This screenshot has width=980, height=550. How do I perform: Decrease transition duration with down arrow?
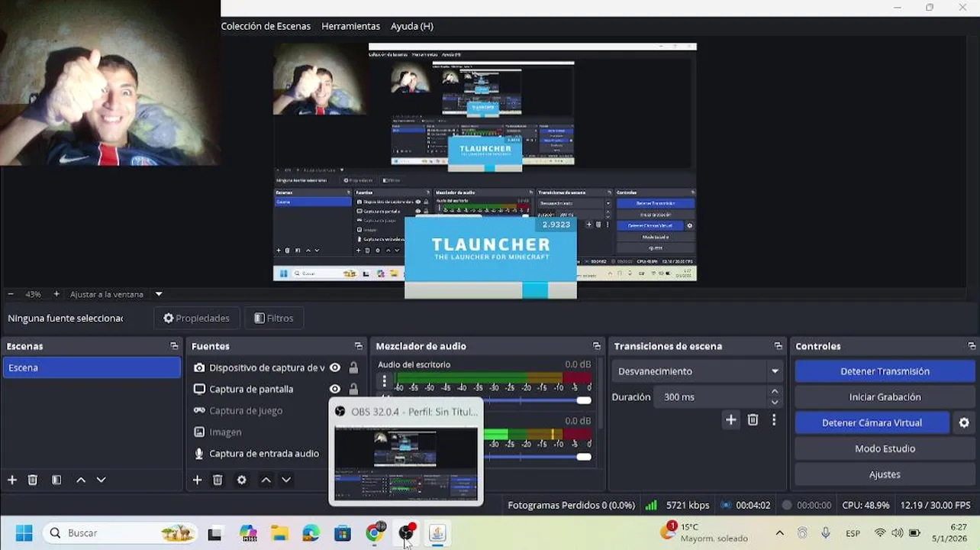coord(775,403)
